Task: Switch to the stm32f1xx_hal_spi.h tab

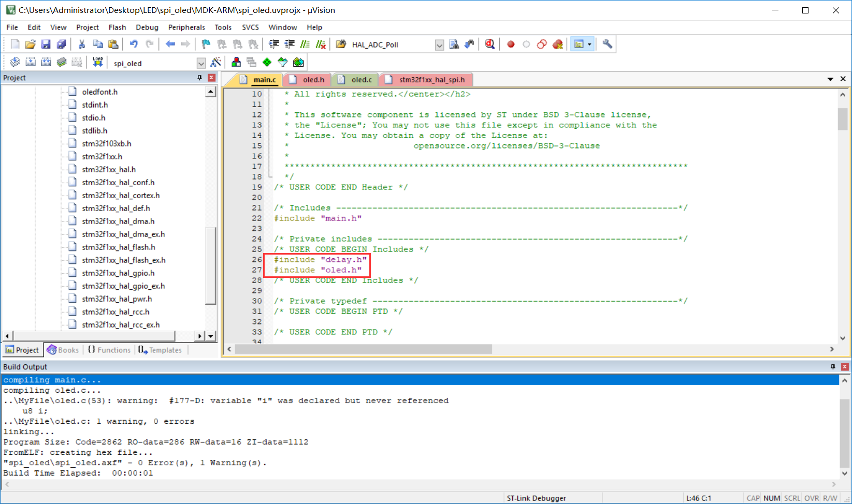Action: pos(426,80)
